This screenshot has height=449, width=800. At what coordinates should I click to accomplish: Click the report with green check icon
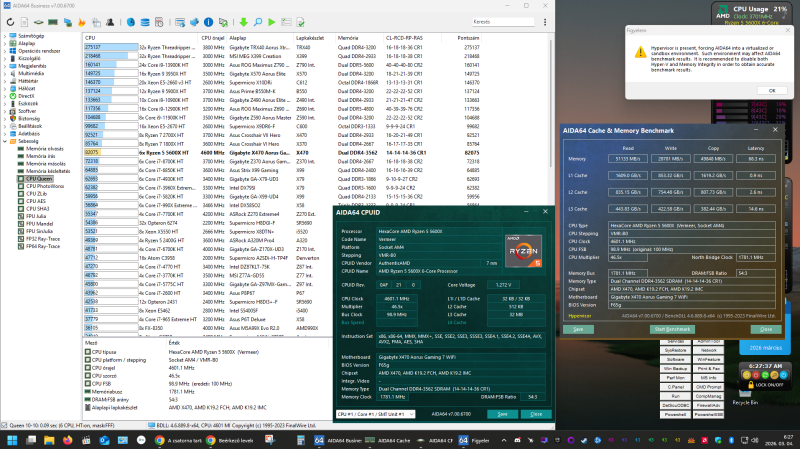[301, 22]
